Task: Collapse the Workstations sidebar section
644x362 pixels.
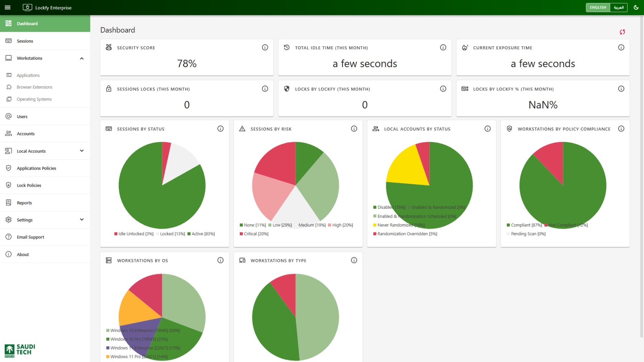Action: (x=81, y=58)
